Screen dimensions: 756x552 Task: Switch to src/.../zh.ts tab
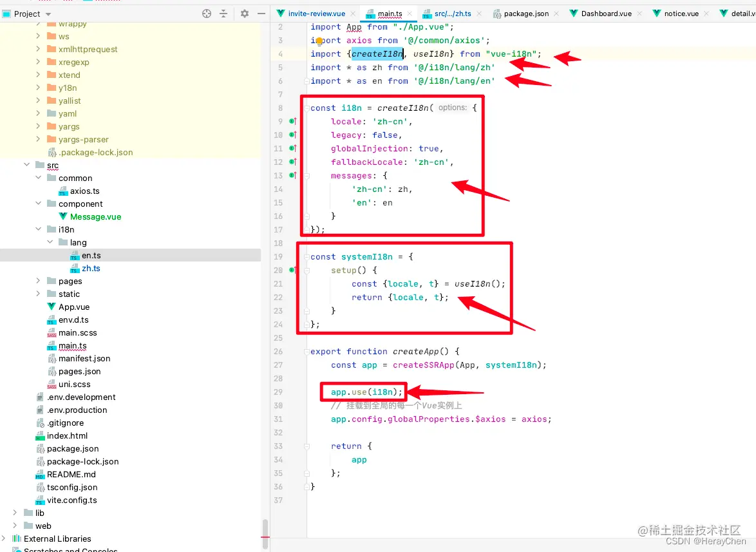point(453,14)
